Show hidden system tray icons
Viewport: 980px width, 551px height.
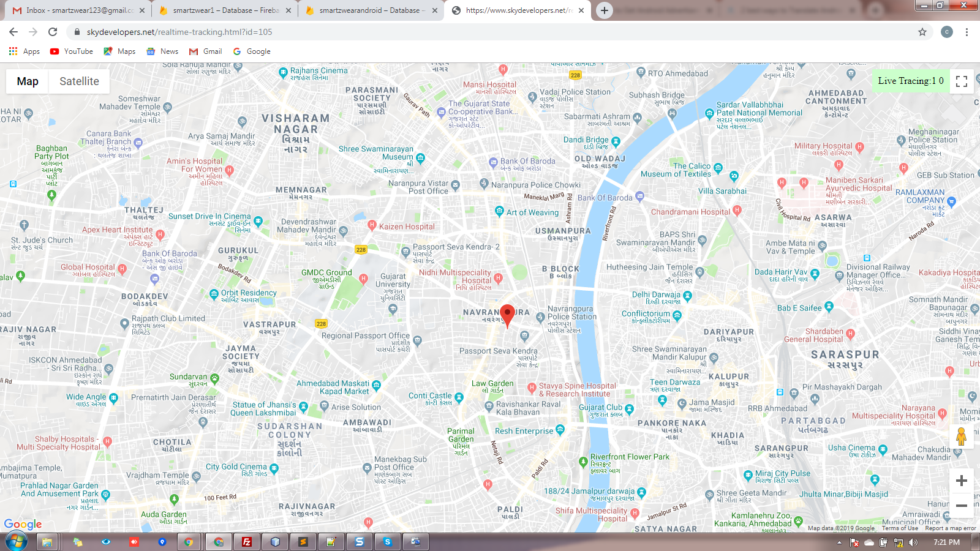tap(839, 542)
